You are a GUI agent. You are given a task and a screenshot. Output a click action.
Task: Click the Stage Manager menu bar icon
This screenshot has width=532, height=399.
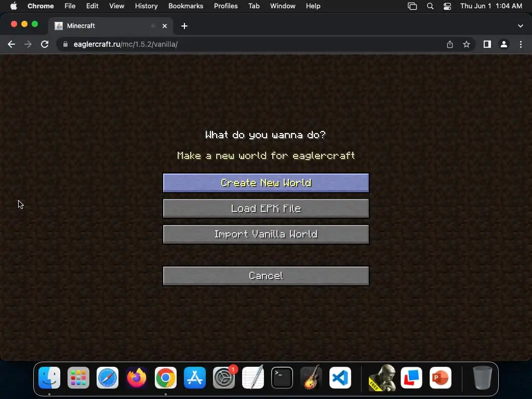[x=412, y=6]
